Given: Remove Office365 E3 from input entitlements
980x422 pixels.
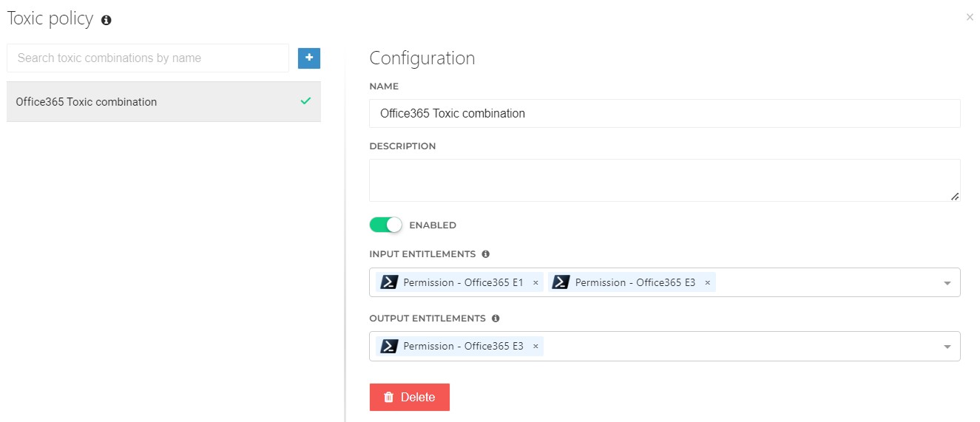Looking at the screenshot, I should (x=707, y=283).
